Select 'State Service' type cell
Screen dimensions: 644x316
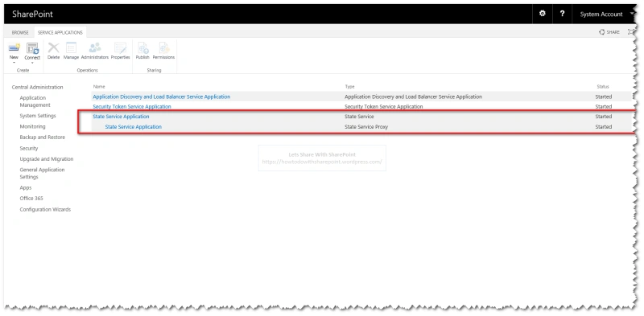(x=359, y=117)
